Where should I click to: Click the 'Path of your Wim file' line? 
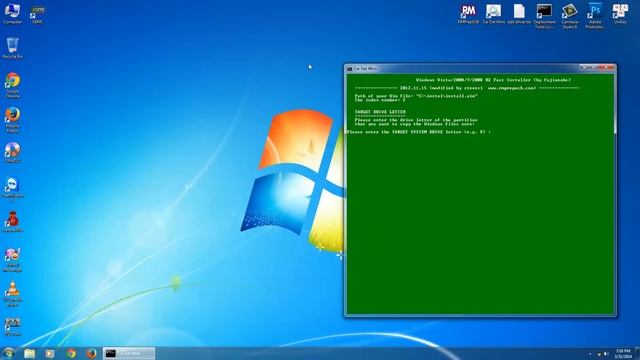tap(416, 96)
